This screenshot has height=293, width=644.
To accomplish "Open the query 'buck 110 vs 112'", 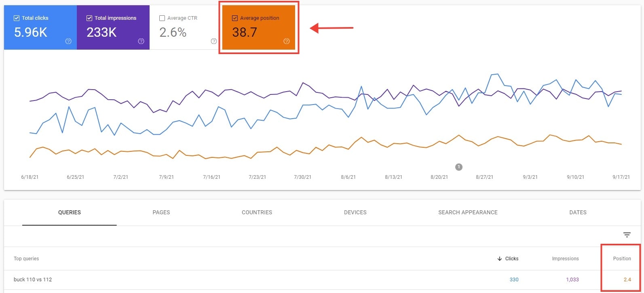I will [x=32, y=279].
